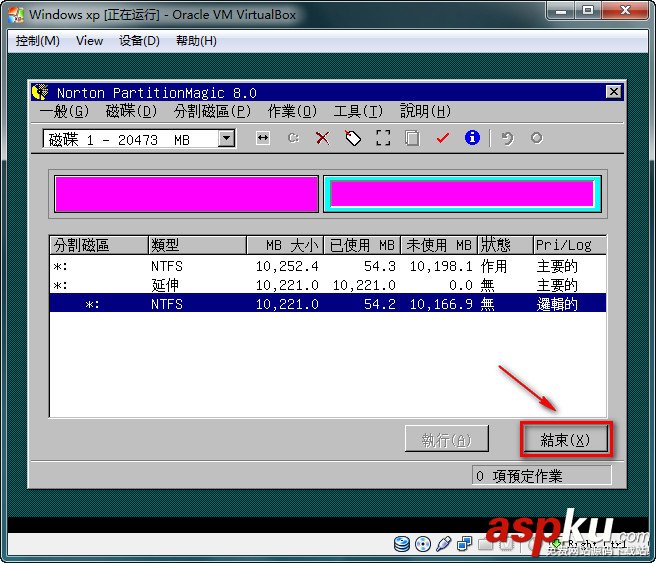Viewport: 656px width, 563px height.
Task: Select the 延伸 extended partition row
Action: point(328,285)
